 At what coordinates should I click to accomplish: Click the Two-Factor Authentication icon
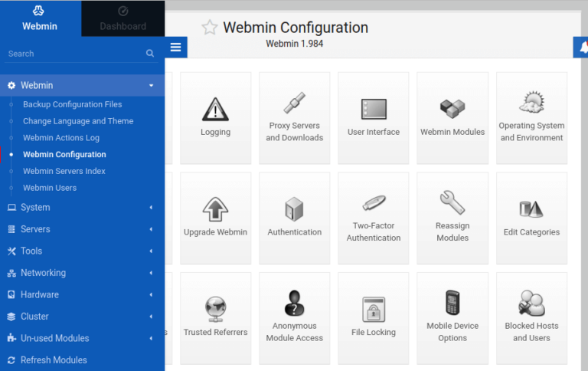pyautogui.click(x=374, y=203)
